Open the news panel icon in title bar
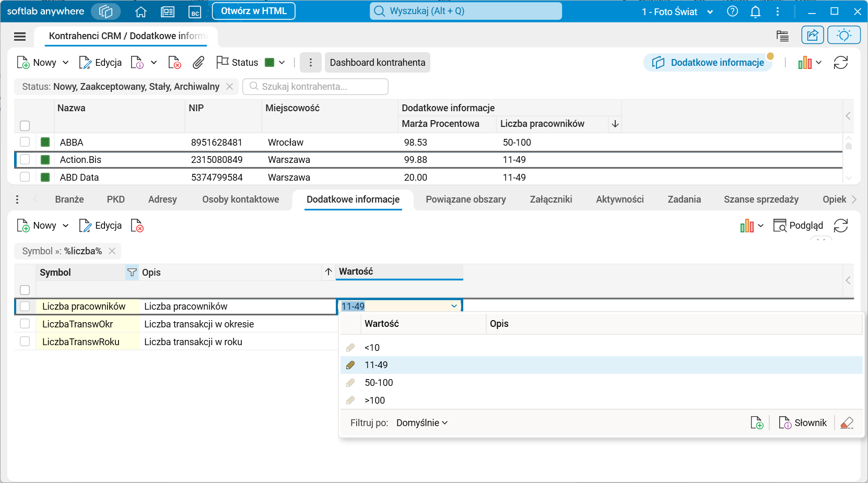Screen dimensions: 868x483 coord(168,11)
